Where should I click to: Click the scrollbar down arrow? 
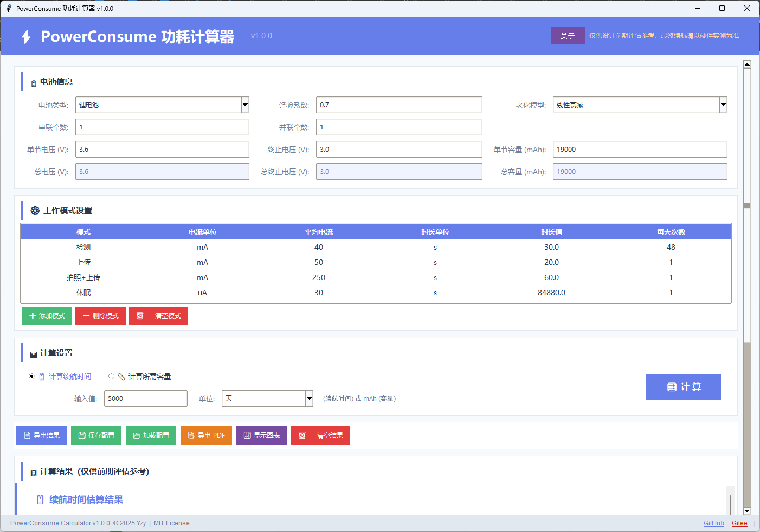[747, 511]
